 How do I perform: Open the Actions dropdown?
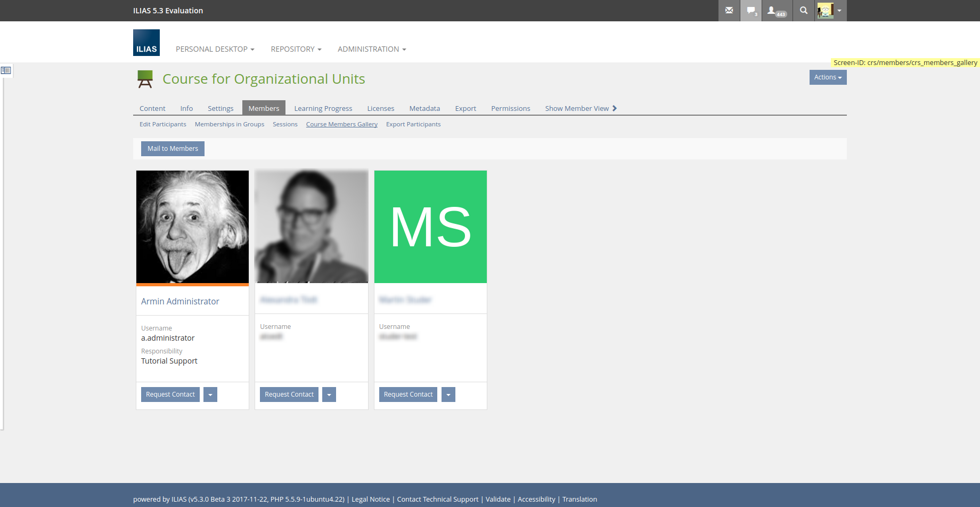[x=828, y=77]
